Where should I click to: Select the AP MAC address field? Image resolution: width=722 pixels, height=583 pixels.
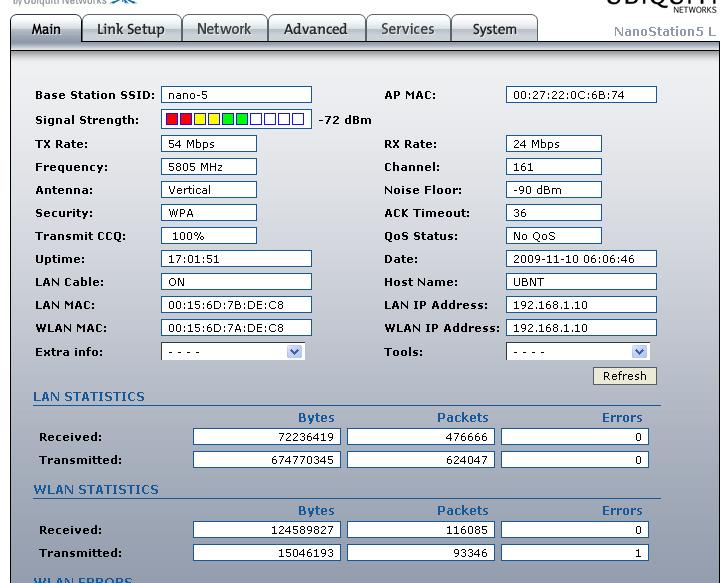[580, 95]
